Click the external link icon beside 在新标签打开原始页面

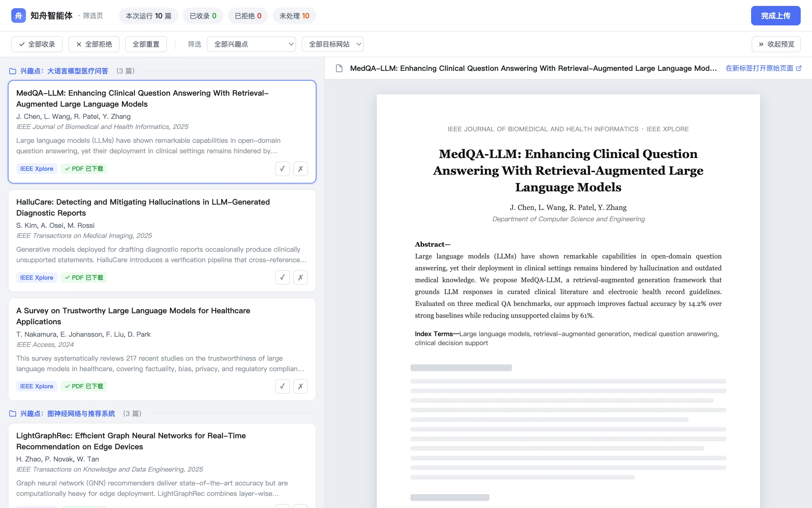[799, 68]
